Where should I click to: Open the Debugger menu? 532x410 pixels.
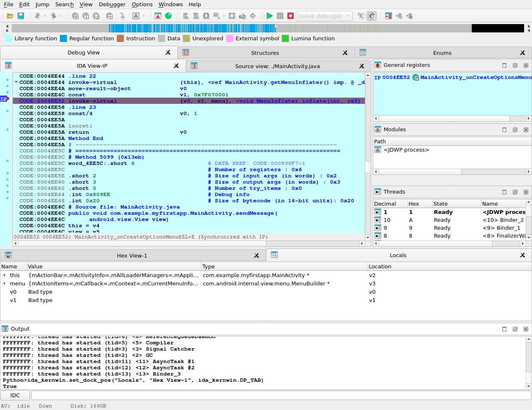click(112, 4)
